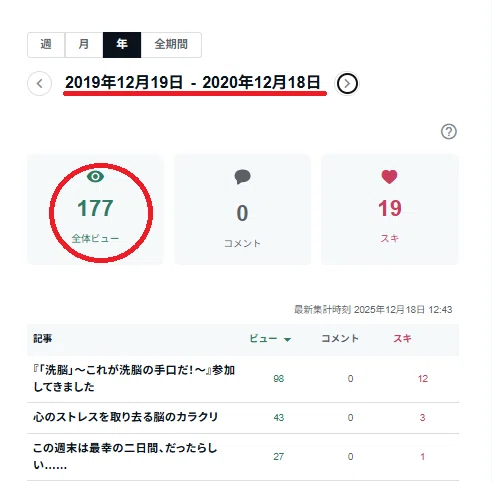Click the 19 スキ summary card
This screenshot has height=483, width=492.
[390, 209]
